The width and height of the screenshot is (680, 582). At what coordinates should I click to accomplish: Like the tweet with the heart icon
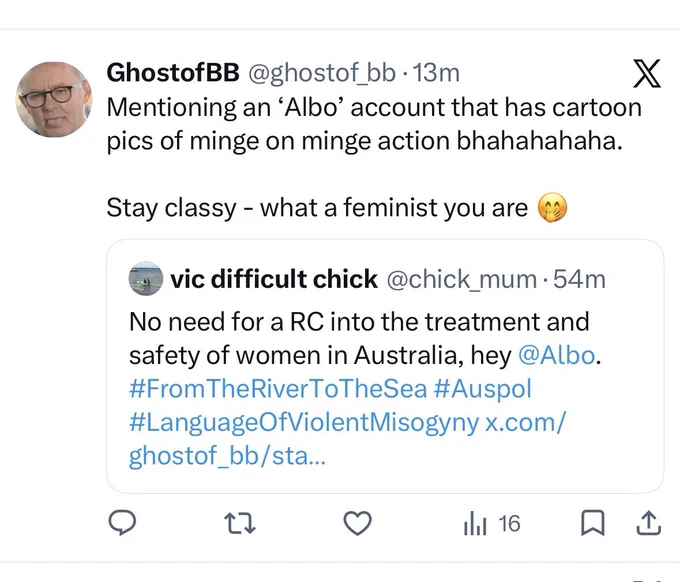pyautogui.click(x=358, y=523)
